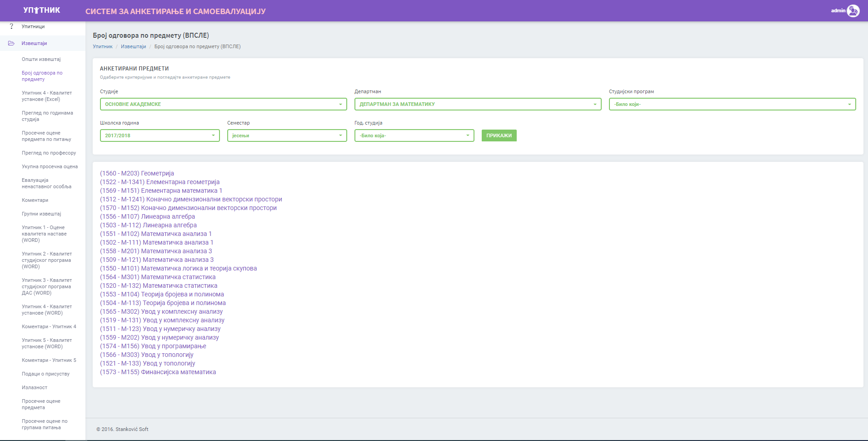Open the Департман dropdown
Viewport: 868px width, 441px height.
[x=478, y=104]
